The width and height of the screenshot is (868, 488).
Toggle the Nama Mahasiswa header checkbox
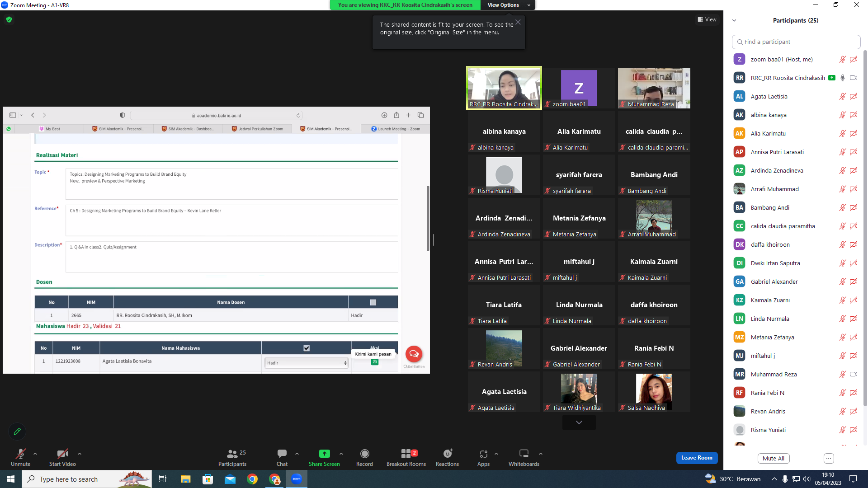tap(307, 348)
